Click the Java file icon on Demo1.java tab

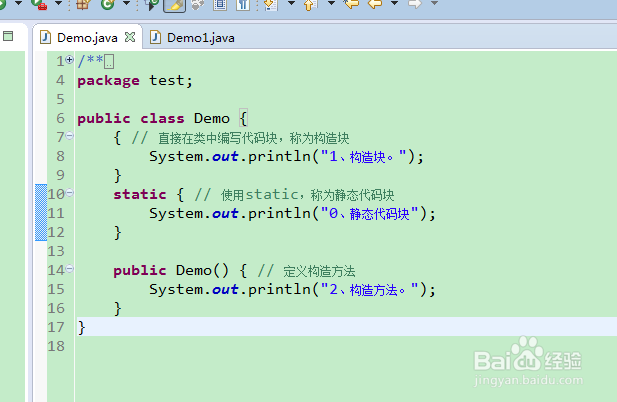click(x=155, y=37)
